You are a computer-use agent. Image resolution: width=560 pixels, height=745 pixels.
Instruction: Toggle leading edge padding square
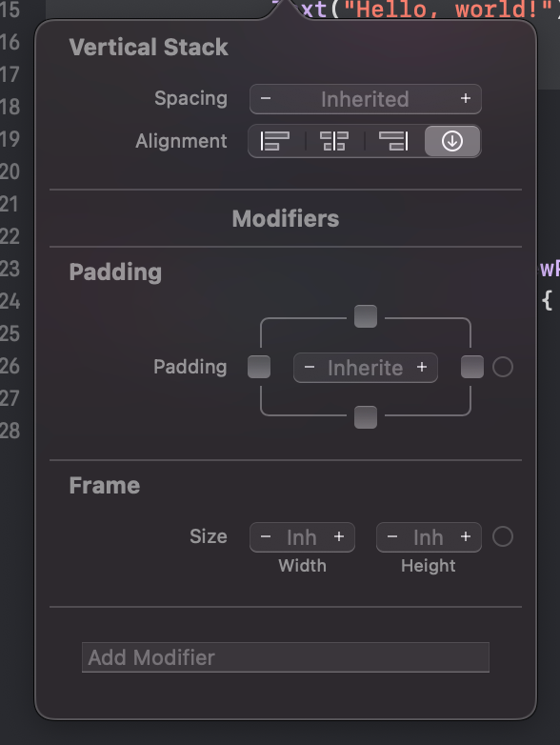click(259, 367)
